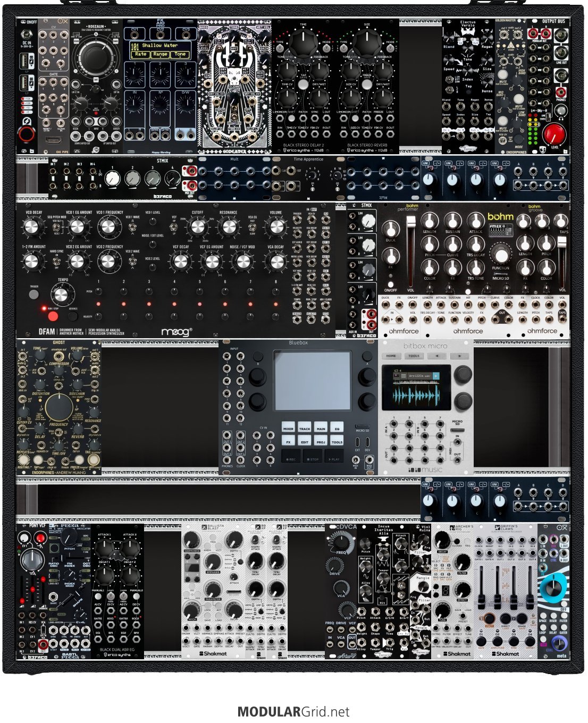The width and height of the screenshot is (588, 723).
Task: Click the big knob on Pony VCF
Action: (31, 560)
